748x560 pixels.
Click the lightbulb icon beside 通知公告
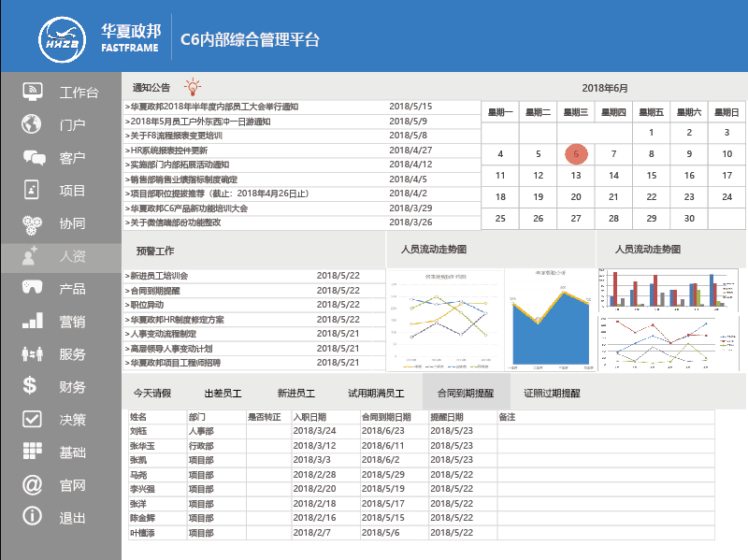pos(193,88)
